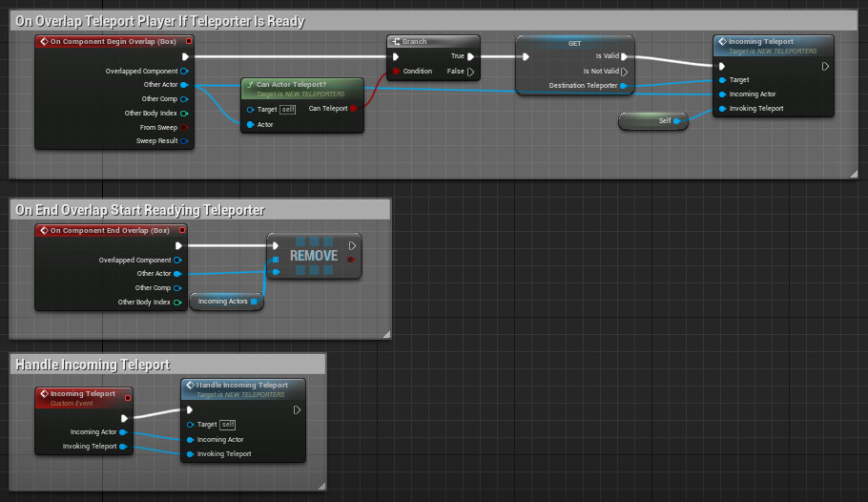Click the Incoming Actors variable array pin
This screenshot has height=502, width=868.
tap(254, 302)
